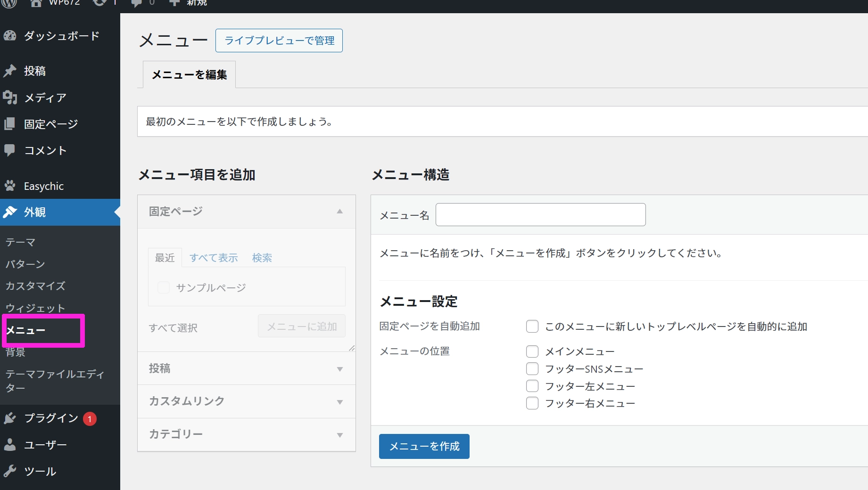Select the フッター右メニュー checkbox
The height and width of the screenshot is (490, 868).
(x=532, y=403)
